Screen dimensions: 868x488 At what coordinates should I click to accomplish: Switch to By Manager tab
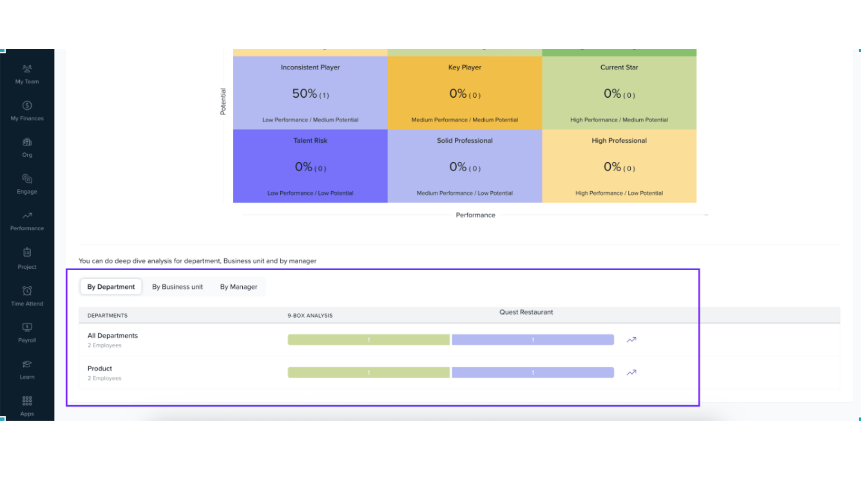click(238, 287)
